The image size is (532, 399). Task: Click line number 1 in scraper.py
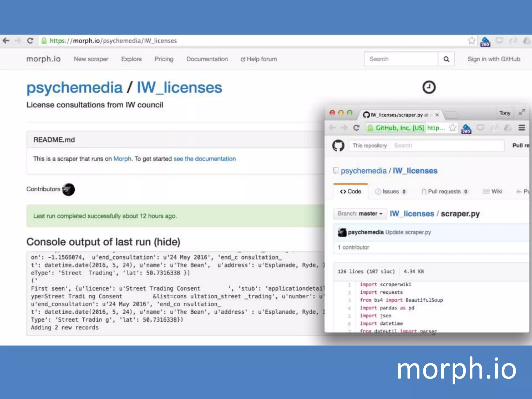pyautogui.click(x=349, y=285)
